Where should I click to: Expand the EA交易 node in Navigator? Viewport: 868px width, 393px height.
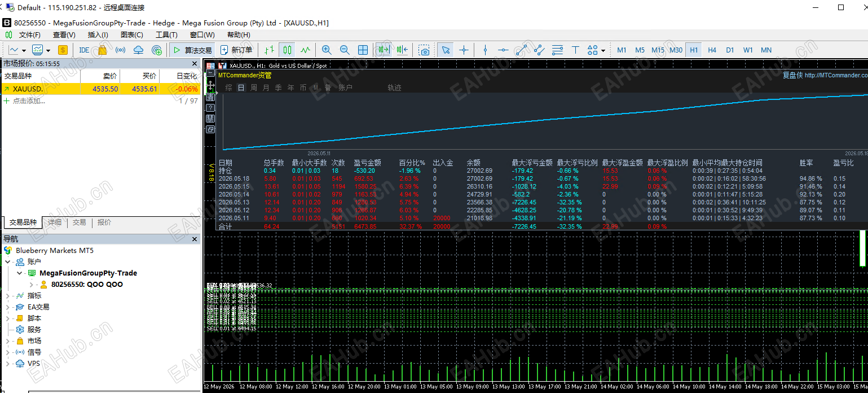click(8, 307)
